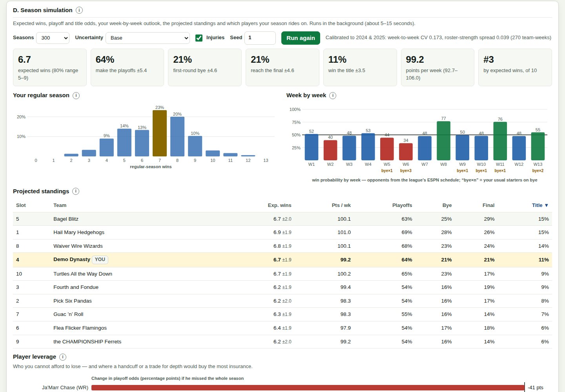Select the CHAMPIONSHIP Ferrets team name

[87, 342]
